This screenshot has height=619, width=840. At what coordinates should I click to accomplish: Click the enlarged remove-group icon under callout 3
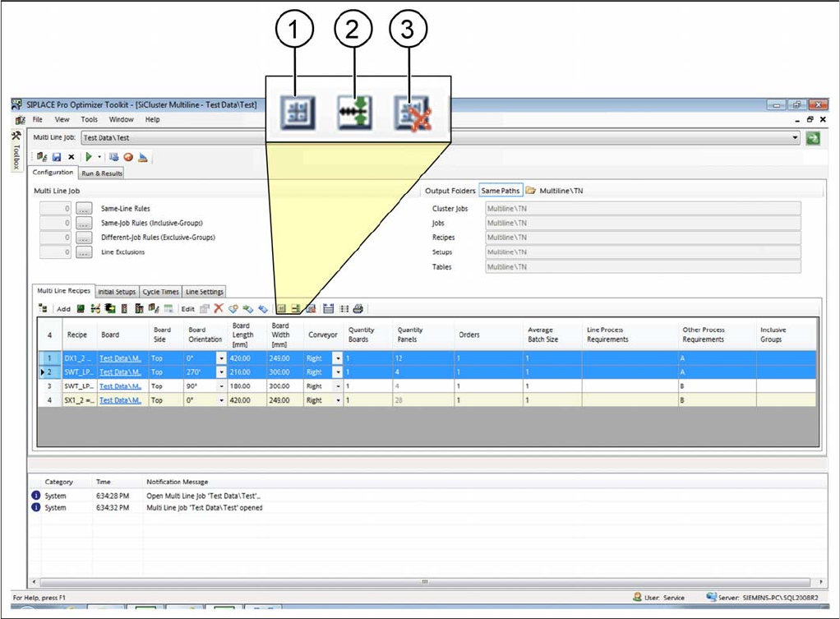point(412,113)
